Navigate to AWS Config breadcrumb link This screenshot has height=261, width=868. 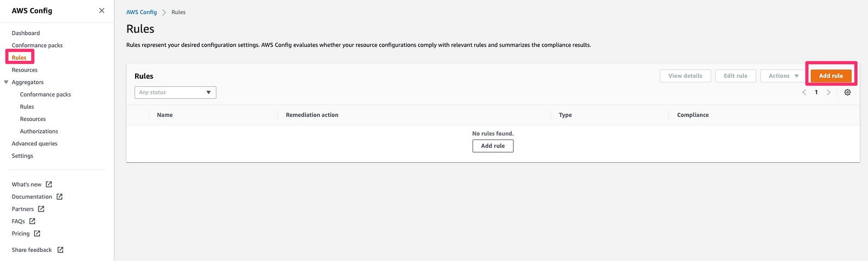pyautogui.click(x=142, y=12)
